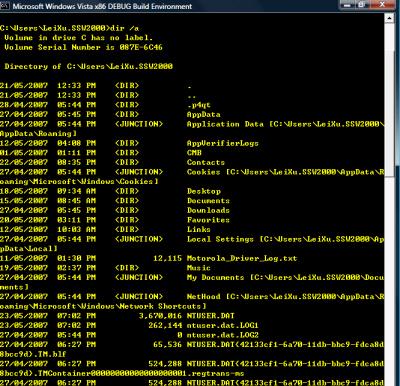Open the command prompt system menu icon
Viewport: 400px width, 386px height.
pyautogui.click(x=4, y=6)
